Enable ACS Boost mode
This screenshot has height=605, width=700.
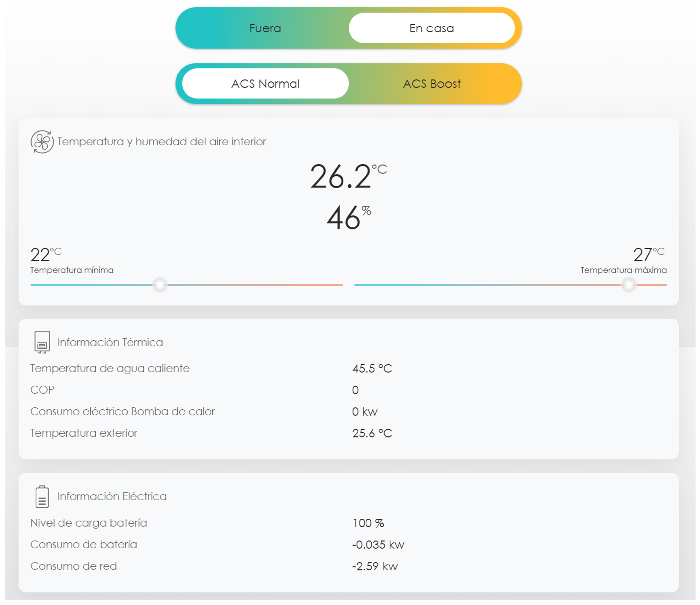tap(432, 84)
